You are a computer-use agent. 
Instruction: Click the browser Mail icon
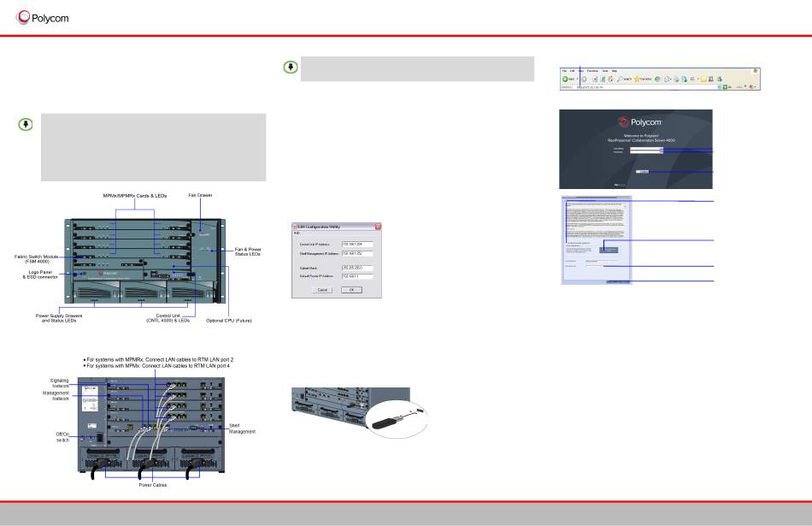pyautogui.click(x=667, y=79)
